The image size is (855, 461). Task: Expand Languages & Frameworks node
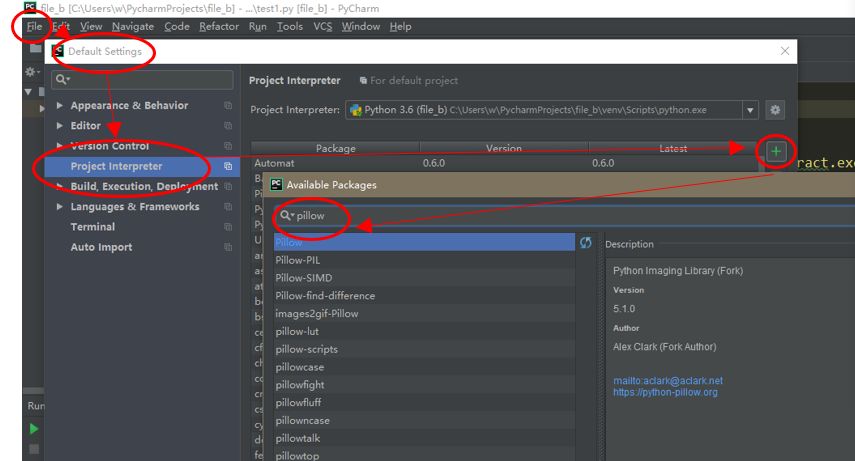pos(59,207)
